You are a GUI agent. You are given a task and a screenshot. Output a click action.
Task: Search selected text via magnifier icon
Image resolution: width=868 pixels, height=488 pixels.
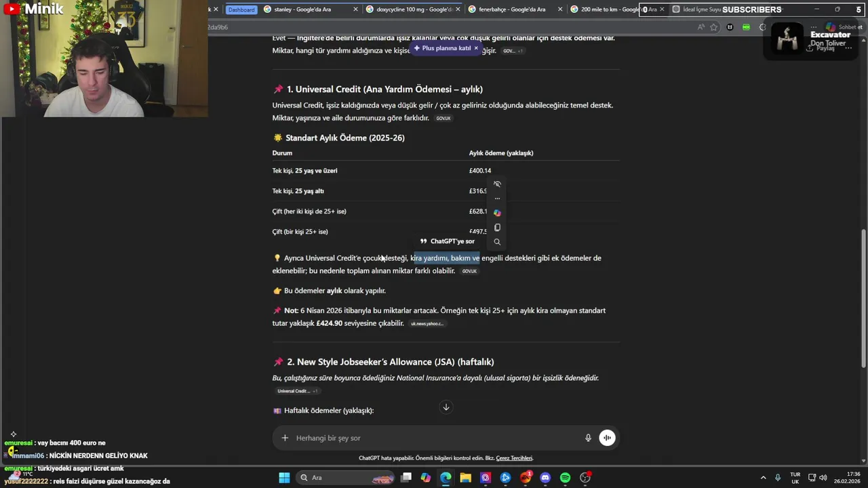497,242
